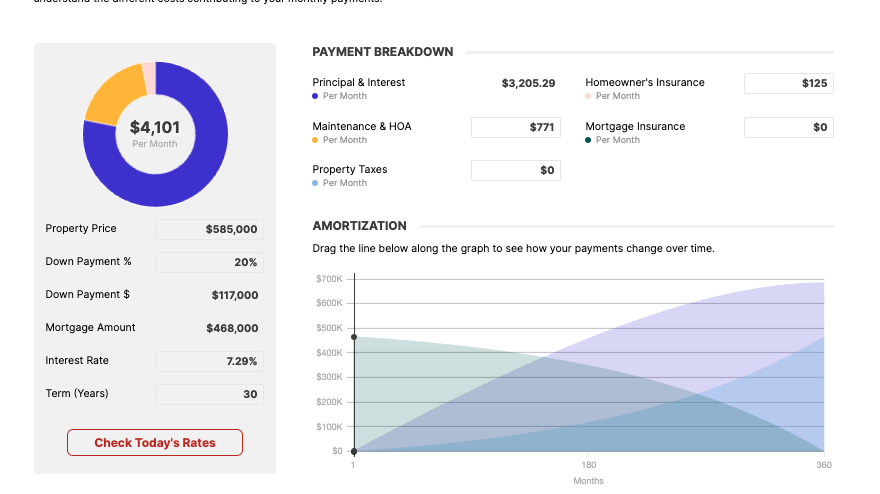
Task: Click the amortization line's top handle
Action: [x=354, y=337]
